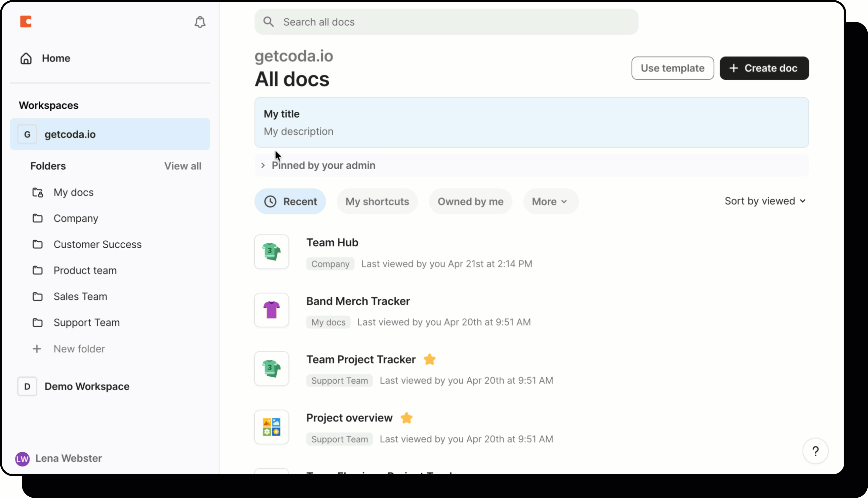
Task: Open the Team Hub doc title
Action: (x=332, y=242)
